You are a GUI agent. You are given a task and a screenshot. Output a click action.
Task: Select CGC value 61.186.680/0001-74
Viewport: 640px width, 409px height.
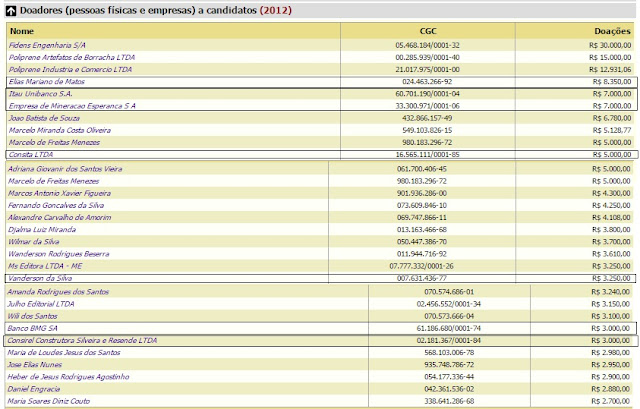point(449,329)
